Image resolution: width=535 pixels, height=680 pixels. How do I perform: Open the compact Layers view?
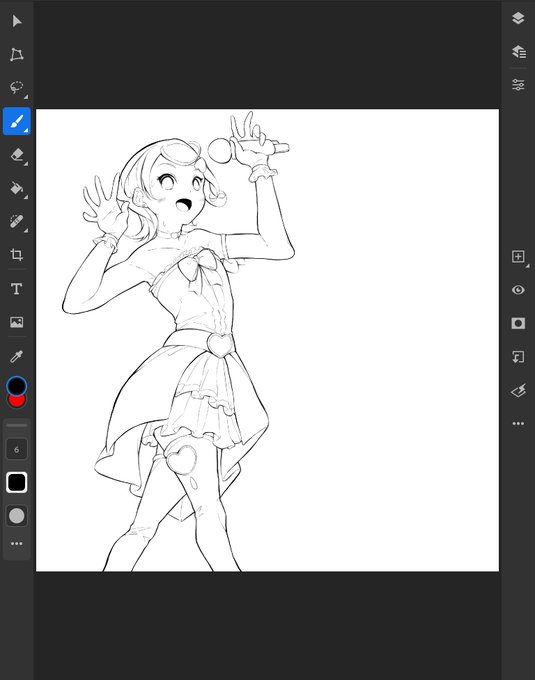pyautogui.click(x=518, y=18)
